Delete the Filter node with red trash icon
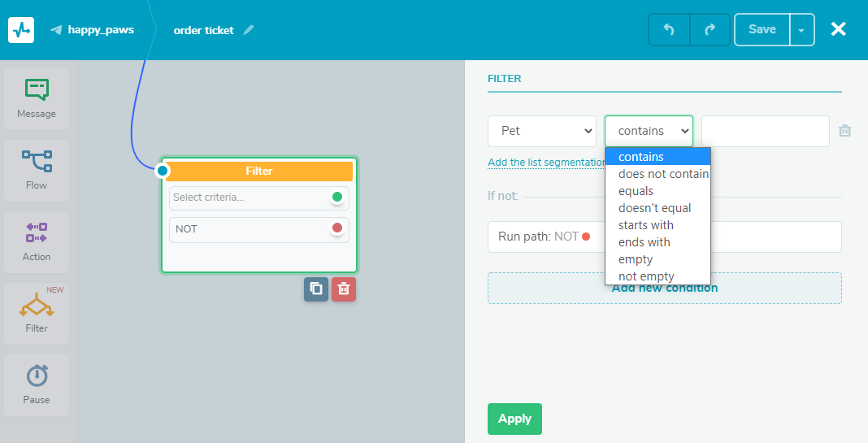This screenshot has height=443, width=868. click(344, 289)
